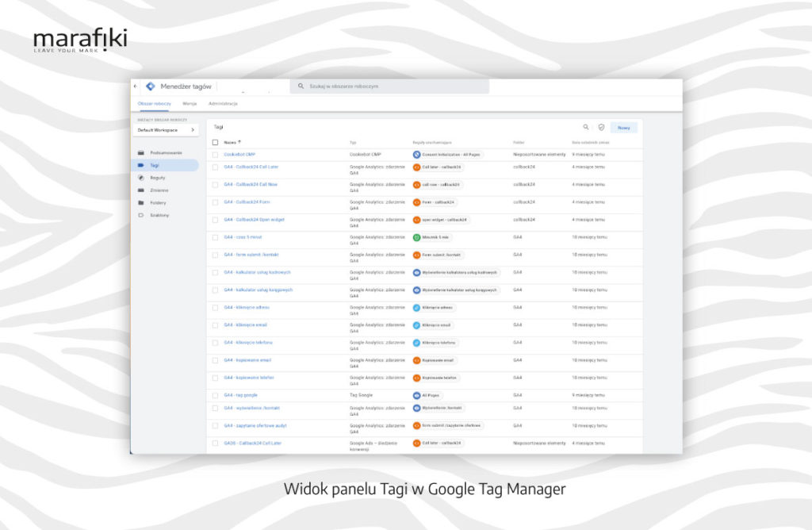Check the box for GA4 - Callback24 Call Now
The image size is (812, 530).
coord(215,184)
